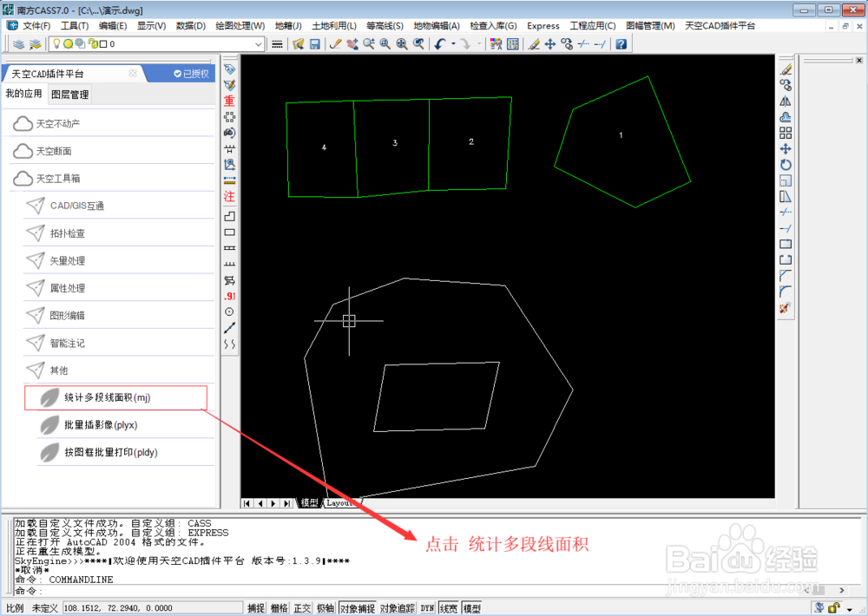868x616 pixels.
Task: Open the 绘图处理(W) menu
Action: pyautogui.click(x=240, y=26)
